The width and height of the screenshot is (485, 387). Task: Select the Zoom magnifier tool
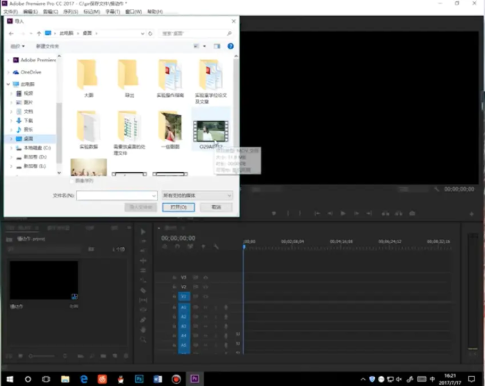pyautogui.click(x=143, y=340)
